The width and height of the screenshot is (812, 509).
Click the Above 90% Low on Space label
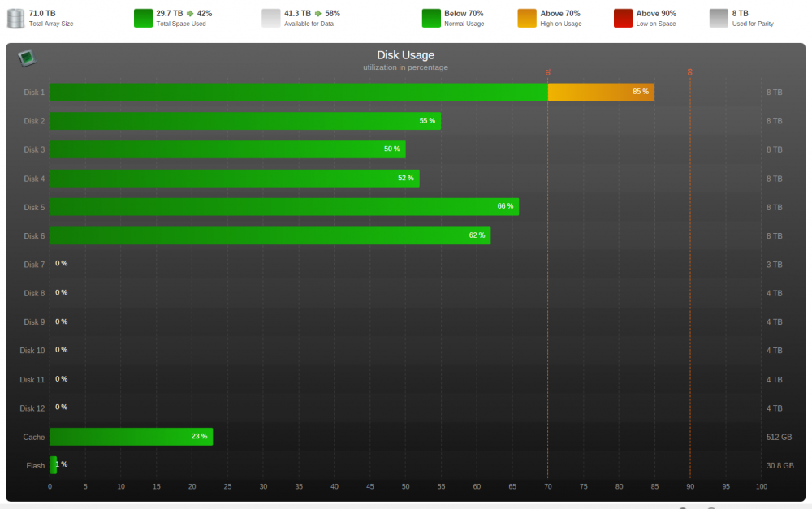[x=656, y=18]
